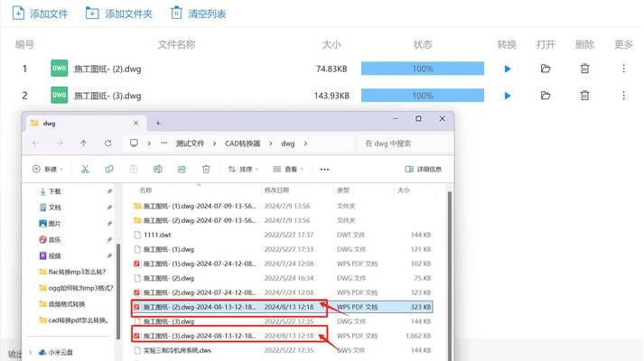Open the 排序 sort dropdown
This screenshot has width=644, height=361.
click(243, 169)
